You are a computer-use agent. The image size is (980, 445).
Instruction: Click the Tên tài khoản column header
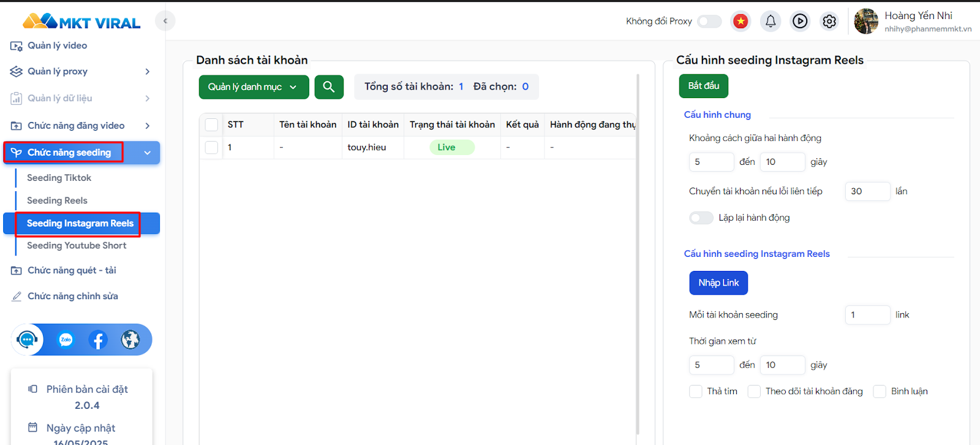coord(308,125)
